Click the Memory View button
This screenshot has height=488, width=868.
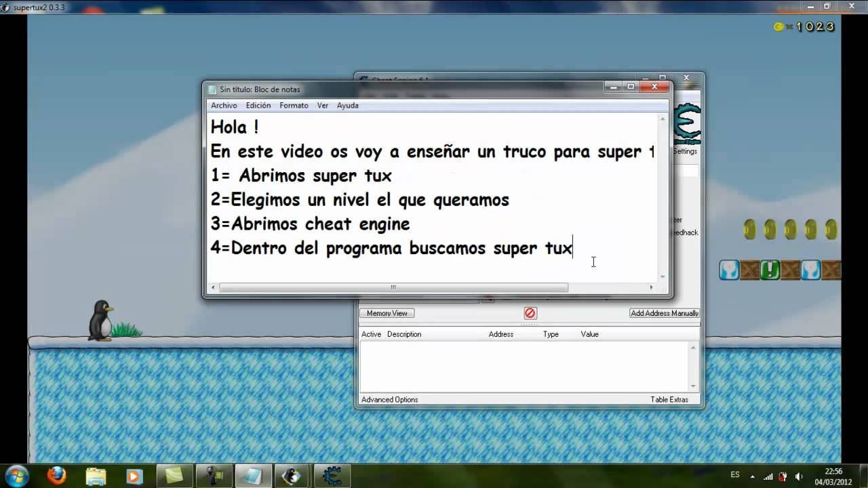(387, 313)
